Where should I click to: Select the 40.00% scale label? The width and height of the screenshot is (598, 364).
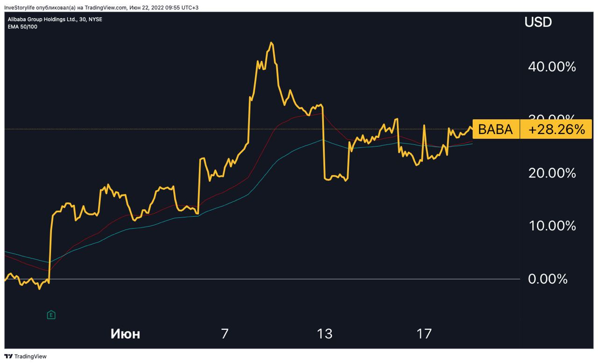pyautogui.click(x=552, y=67)
